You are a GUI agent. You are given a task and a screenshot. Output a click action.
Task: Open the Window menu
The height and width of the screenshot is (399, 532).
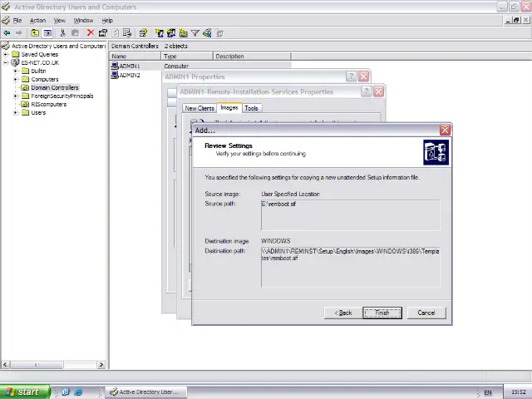tap(83, 20)
